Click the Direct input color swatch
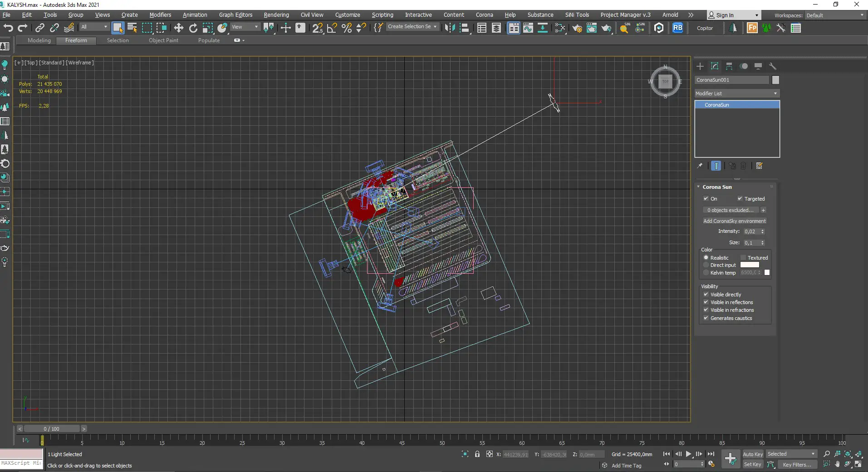 click(x=749, y=265)
